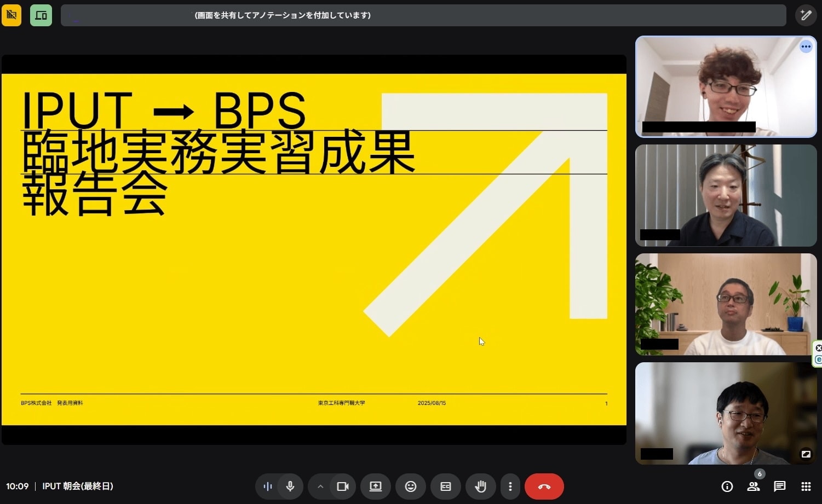Raise your hand
This screenshot has width=822, height=504.
pyautogui.click(x=481, y=486)
